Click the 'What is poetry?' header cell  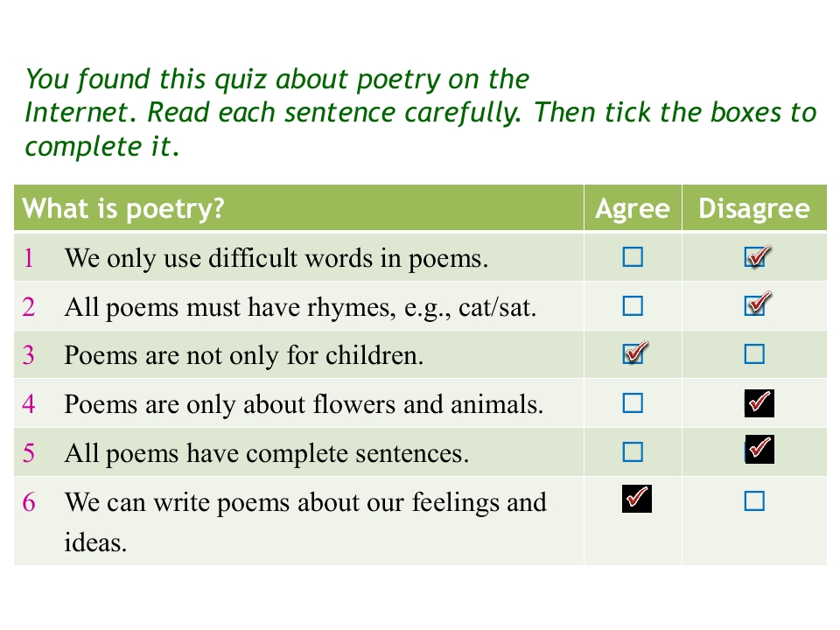pos(298,208)
